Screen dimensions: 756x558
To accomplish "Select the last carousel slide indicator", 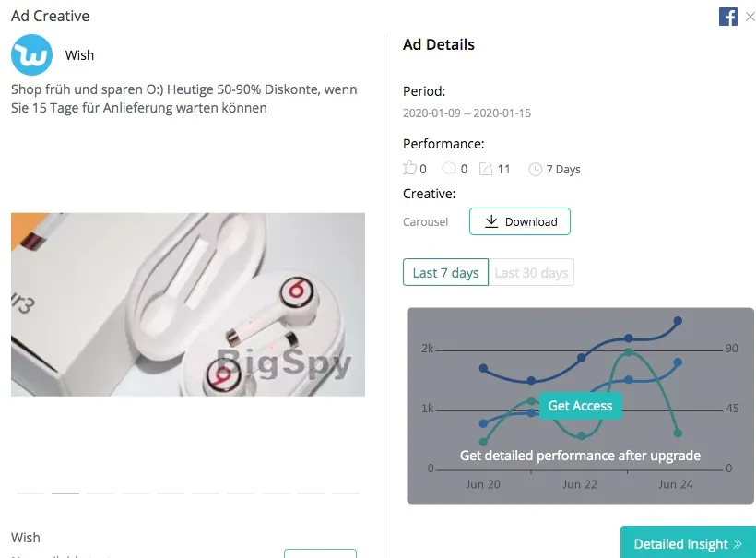I will [x=346, y=493].
